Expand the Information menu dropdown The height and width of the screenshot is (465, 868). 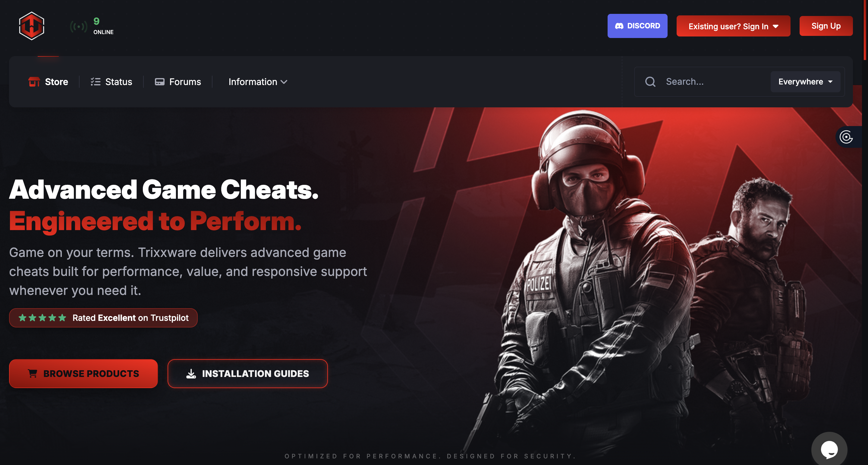click(258, 82)
